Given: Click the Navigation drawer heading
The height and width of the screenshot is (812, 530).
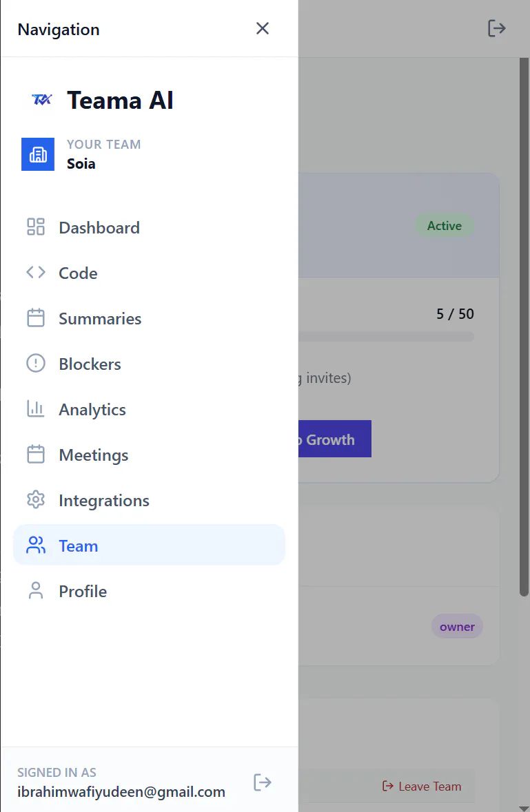Looking at the screenshot, I should point(59,30).
